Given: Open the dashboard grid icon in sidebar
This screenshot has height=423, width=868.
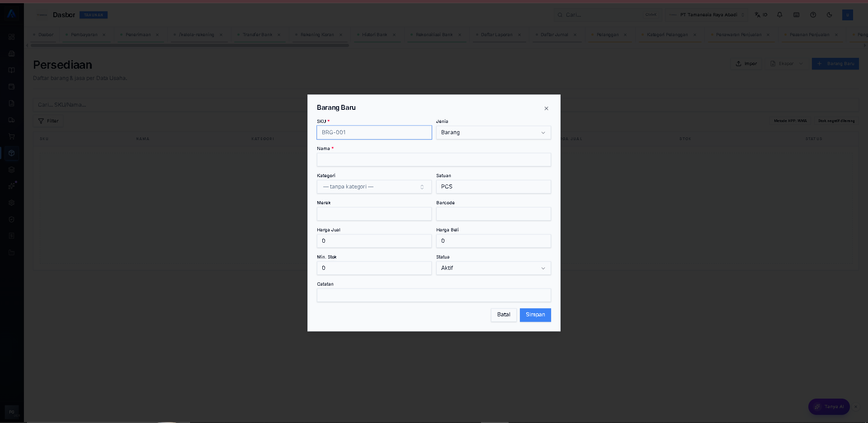Looking at the screenshot, I should pyautogui.click(x=12, y=37).
